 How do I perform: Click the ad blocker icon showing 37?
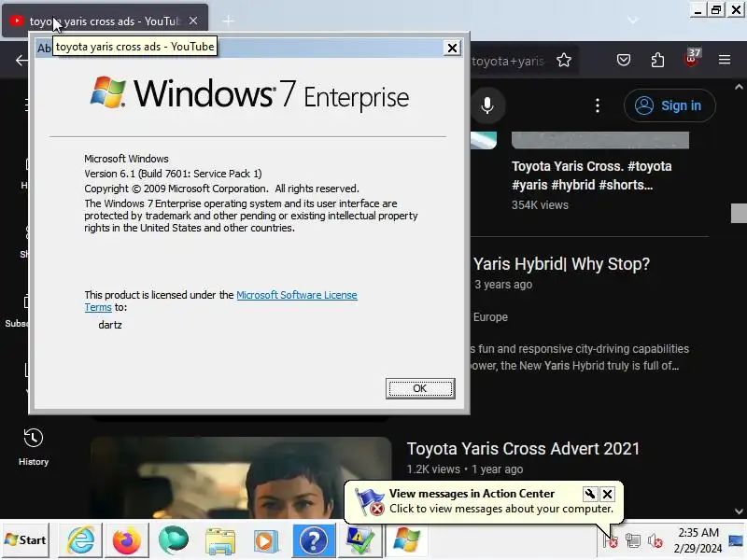691,59
